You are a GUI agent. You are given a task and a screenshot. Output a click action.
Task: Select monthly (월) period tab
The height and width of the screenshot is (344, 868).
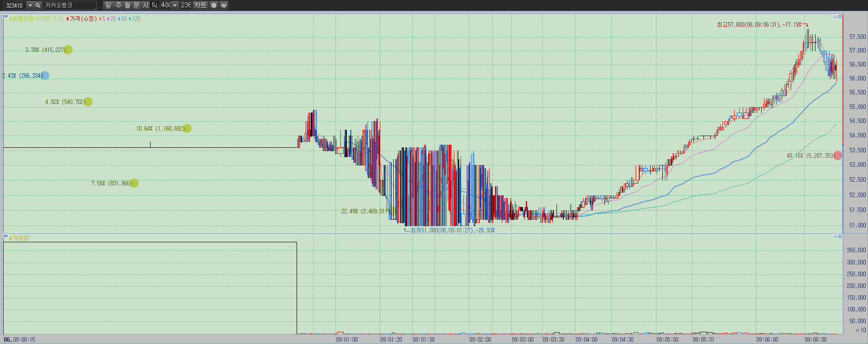[x=127, y=5]
